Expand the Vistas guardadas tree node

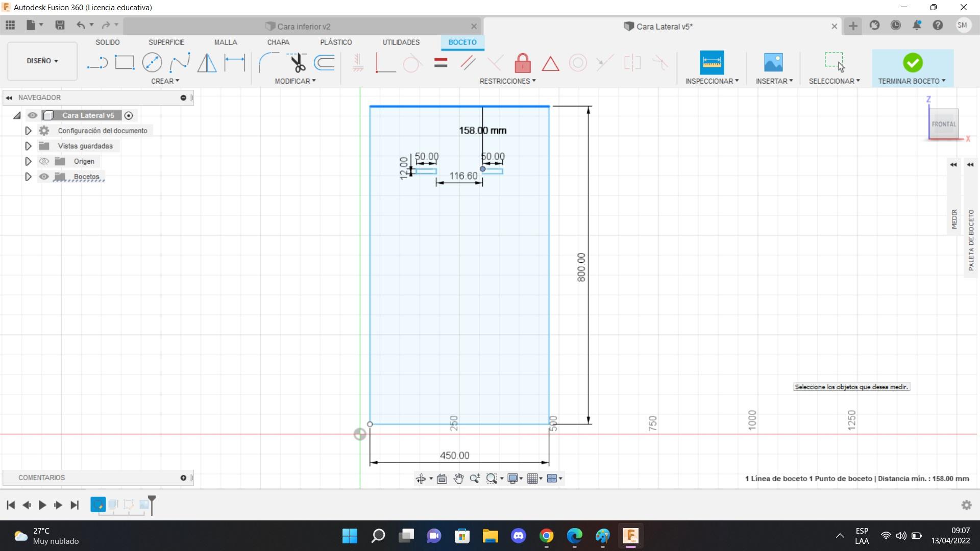tap(28, 146)
